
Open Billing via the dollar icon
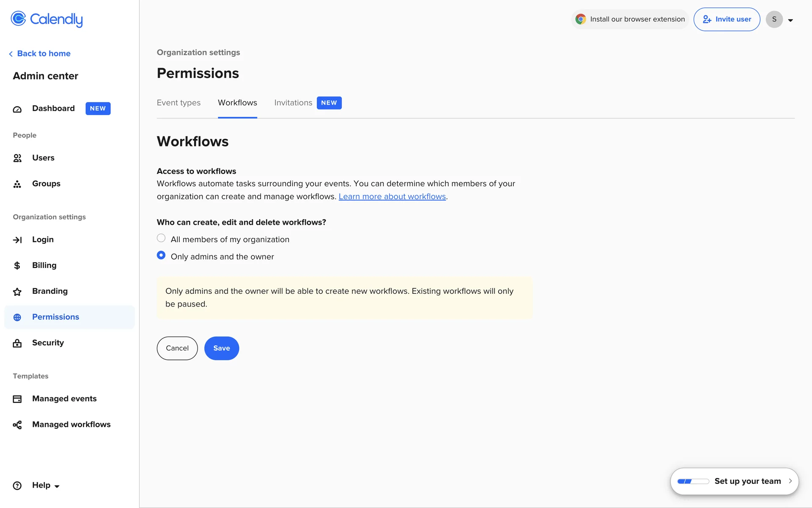tap(17, 265)
